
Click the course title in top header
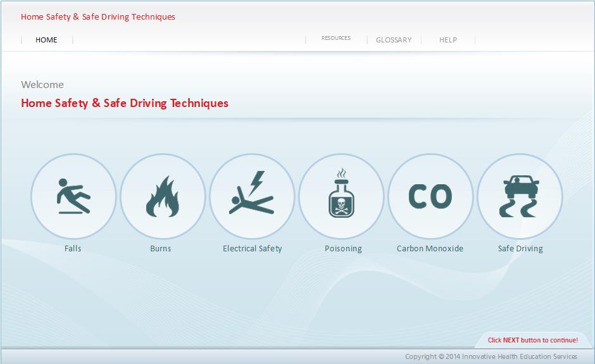(x=98, y=17)
